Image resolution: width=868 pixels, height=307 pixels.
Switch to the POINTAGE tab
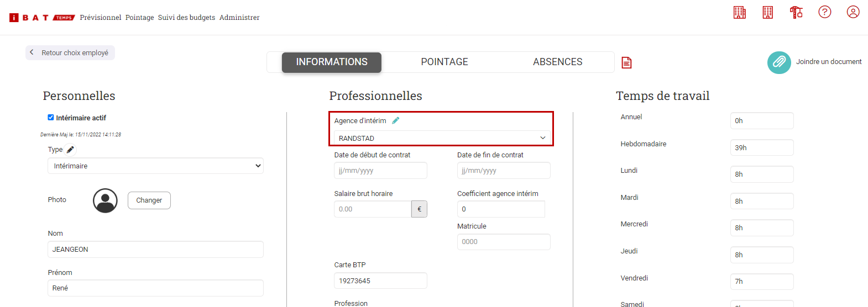click(x=445, y=62)
